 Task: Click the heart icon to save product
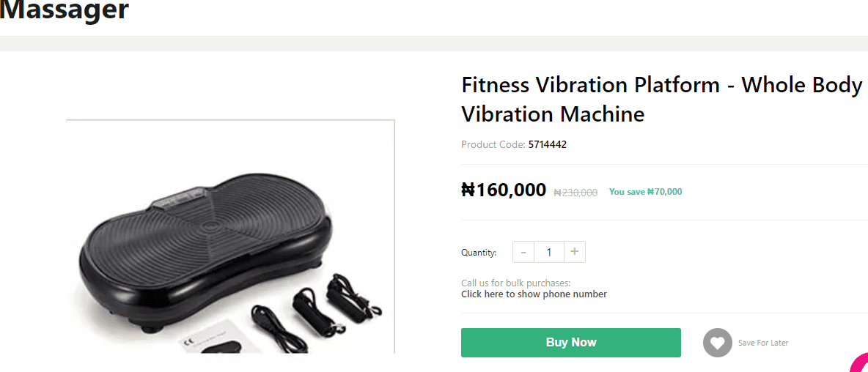(x=717, y=343)
